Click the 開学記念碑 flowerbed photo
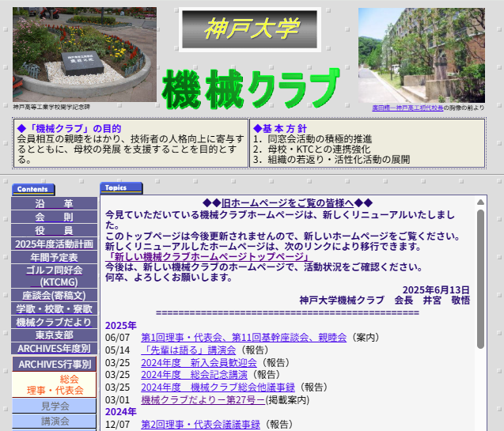This screenshot has height=431, width=504. point(85,55)
